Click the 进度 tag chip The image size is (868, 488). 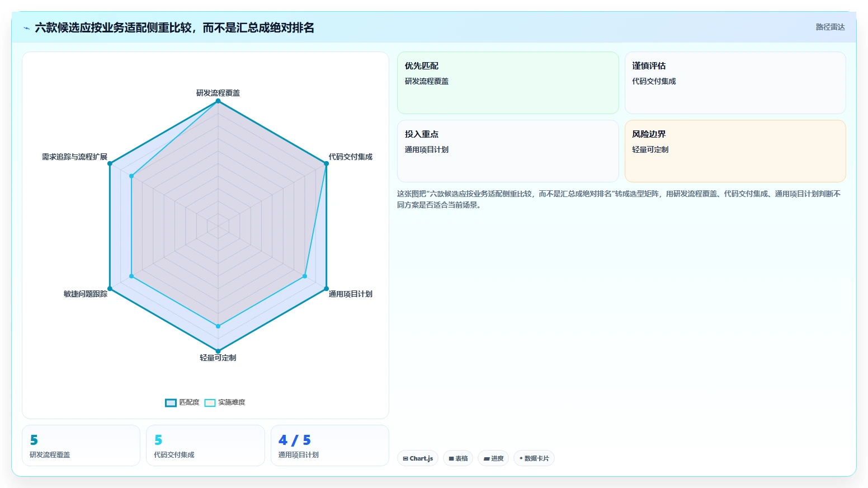pyautogui.click(x=493, y=458)
